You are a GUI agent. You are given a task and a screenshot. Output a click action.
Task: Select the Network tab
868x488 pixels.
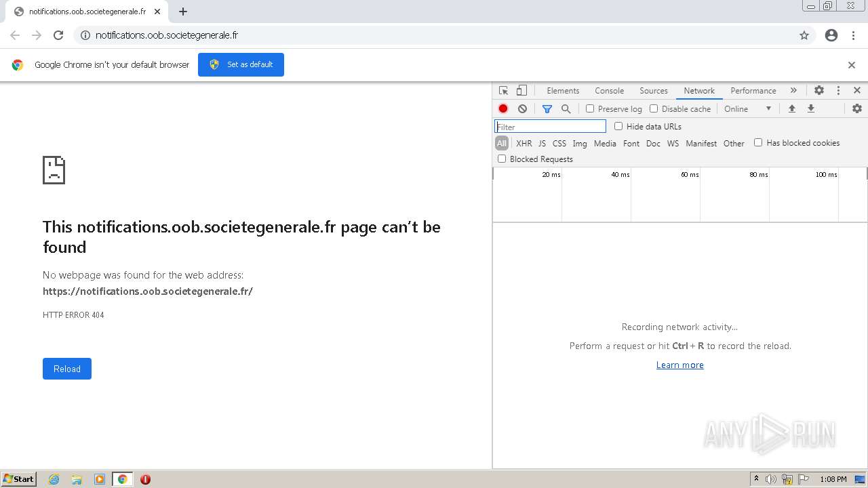[699, 91]
